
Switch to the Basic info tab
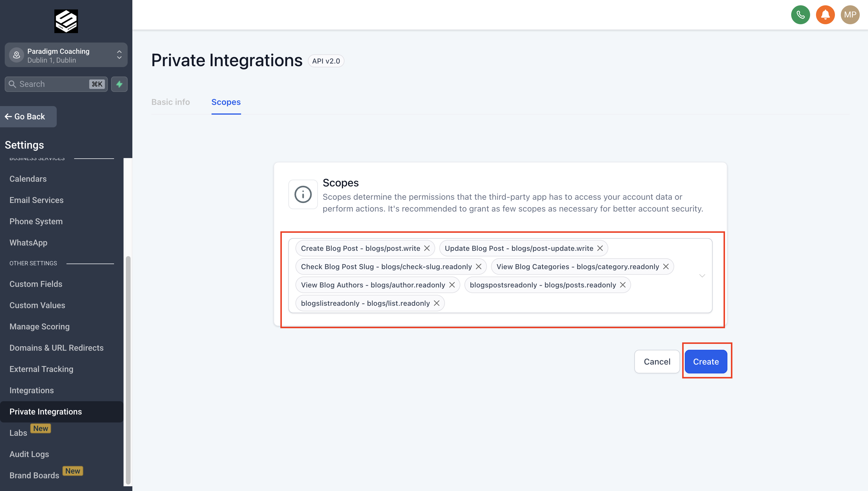coord(170,102)
